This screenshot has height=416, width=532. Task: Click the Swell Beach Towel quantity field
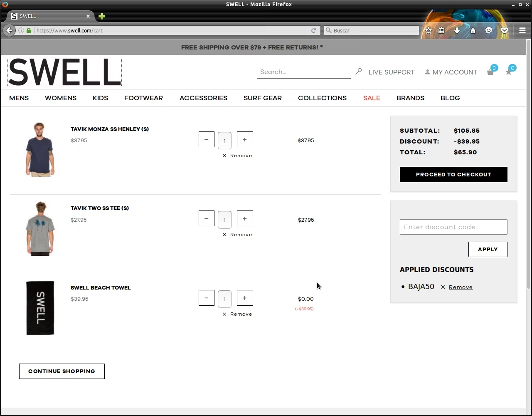click(x=224, y=299)
